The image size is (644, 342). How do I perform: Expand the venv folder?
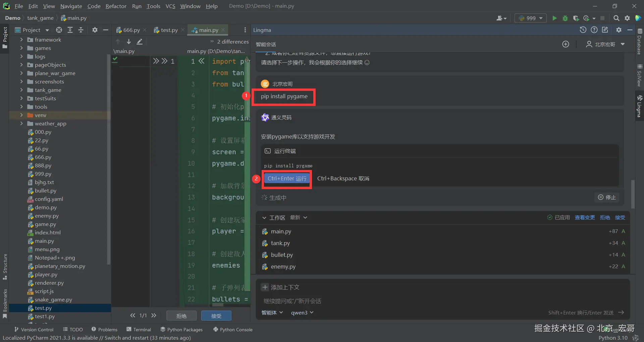[x=21, y=115]
